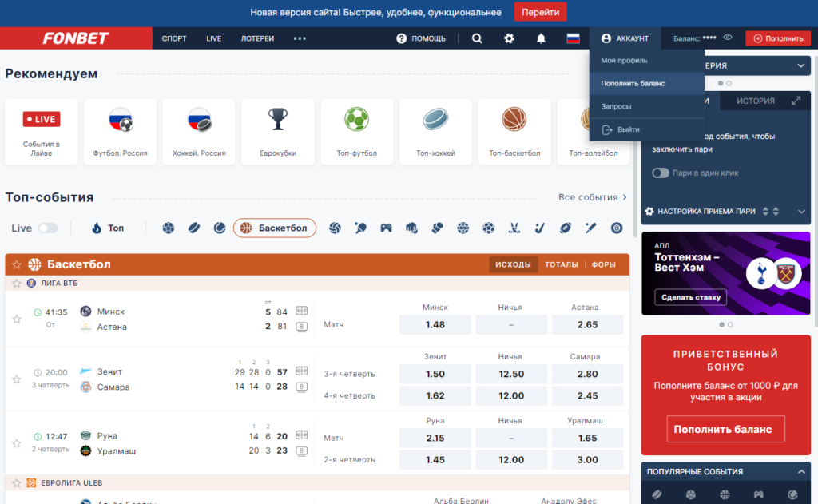The image size is (818, 504).
Task: Switch to the Тоталы tab
Action: tap(562, 264)
